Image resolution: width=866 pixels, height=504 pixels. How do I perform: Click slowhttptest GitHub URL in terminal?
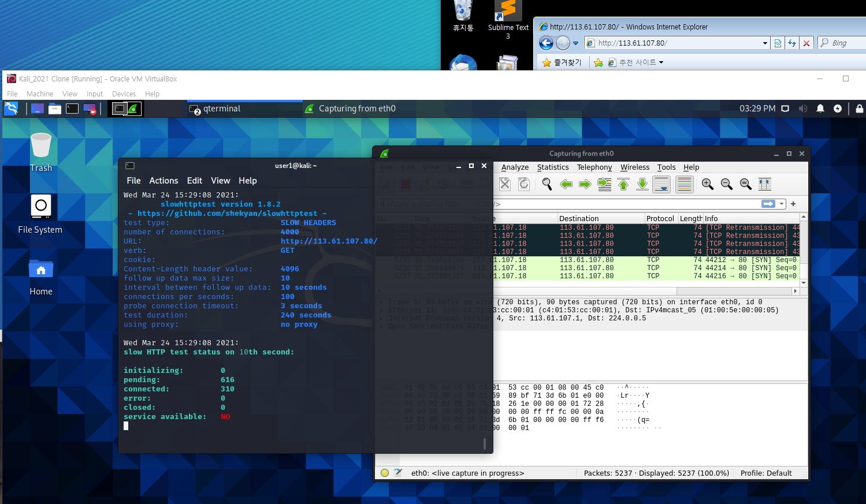(228, 214)
